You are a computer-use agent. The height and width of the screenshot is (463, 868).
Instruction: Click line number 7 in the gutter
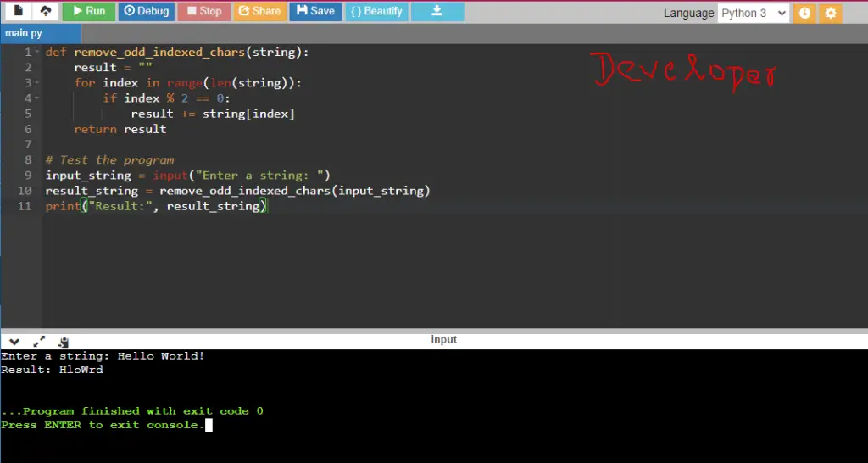[x=28, y=144]
